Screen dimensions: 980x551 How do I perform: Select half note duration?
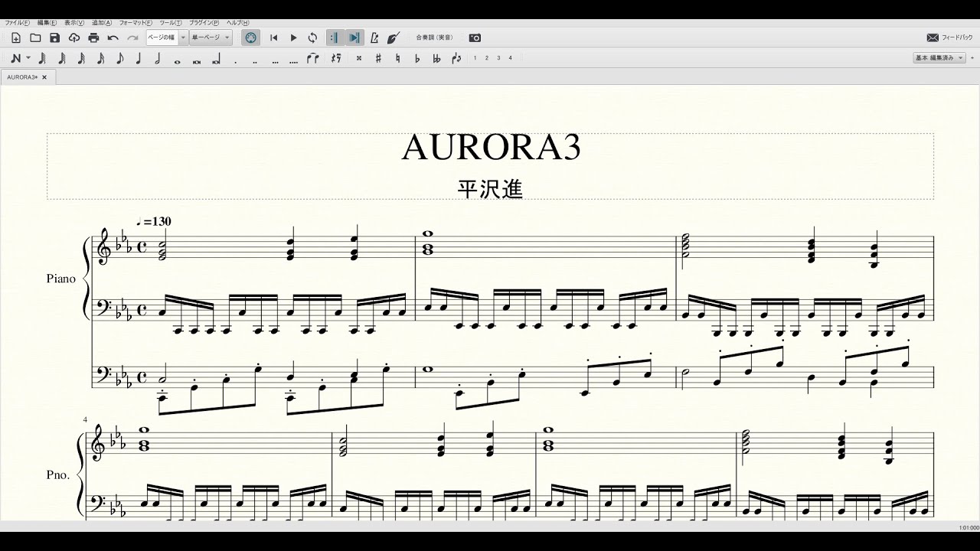coord(158,58)
